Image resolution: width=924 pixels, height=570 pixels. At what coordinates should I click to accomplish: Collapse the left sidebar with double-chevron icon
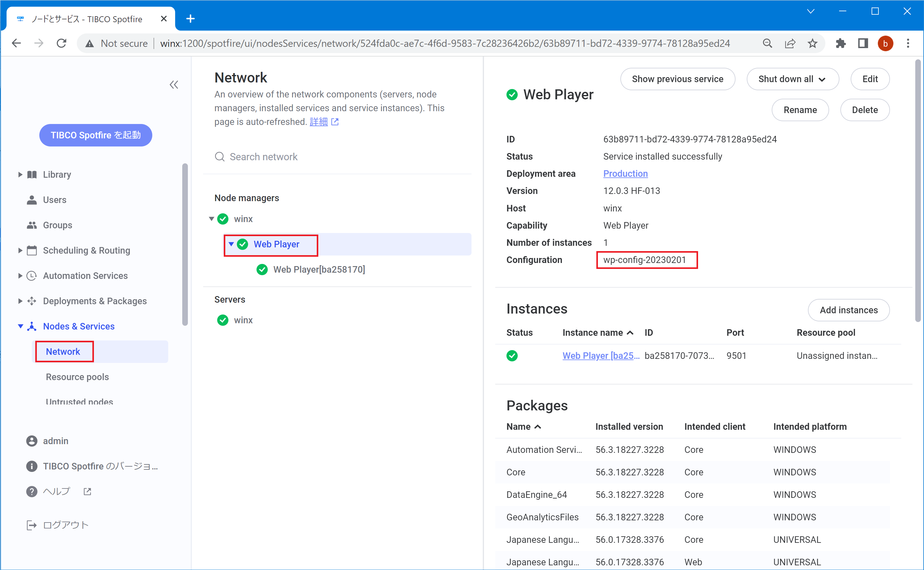(x=174, y=85)
